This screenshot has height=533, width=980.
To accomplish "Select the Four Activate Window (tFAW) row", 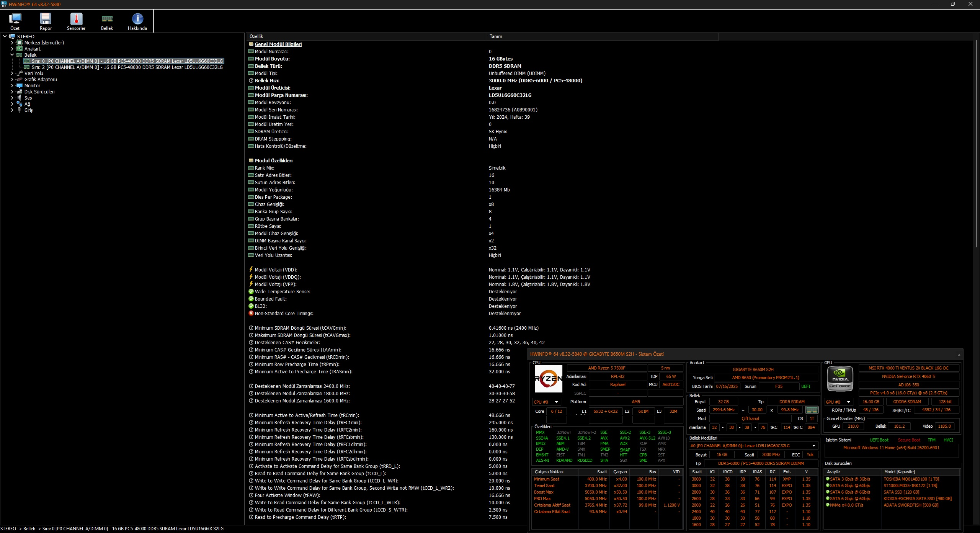I will click(387, 495).
